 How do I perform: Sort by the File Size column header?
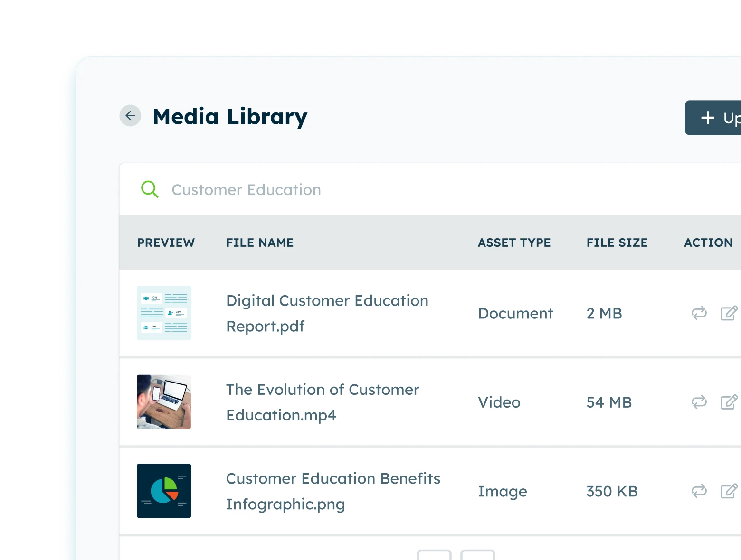click(617, 243)
